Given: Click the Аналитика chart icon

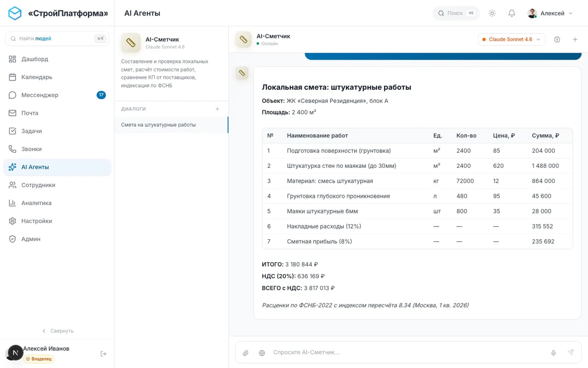Looking at the screenshot, I should 12,203.
